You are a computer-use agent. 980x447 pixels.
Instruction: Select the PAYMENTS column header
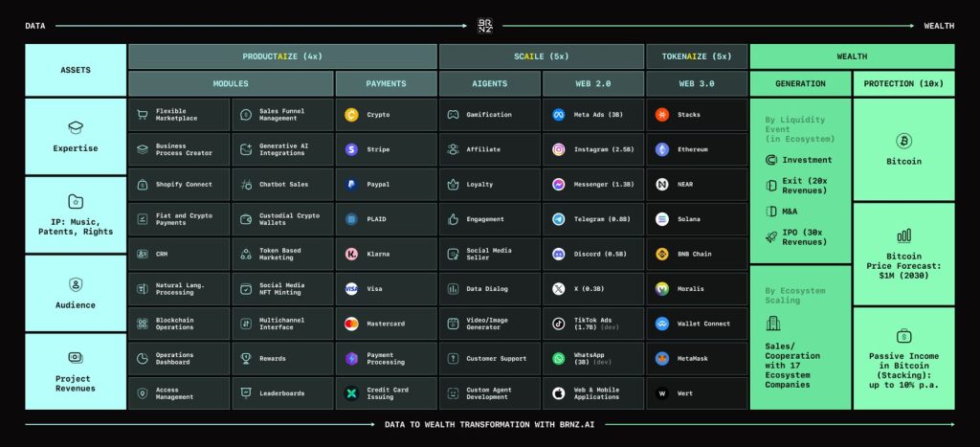pos(387,83)
